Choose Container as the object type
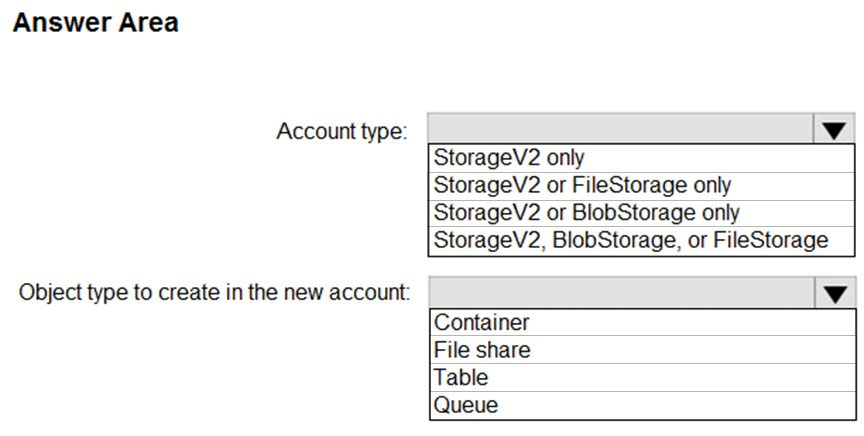The width and height of the screenshot is (864, 436). [482, 322]
